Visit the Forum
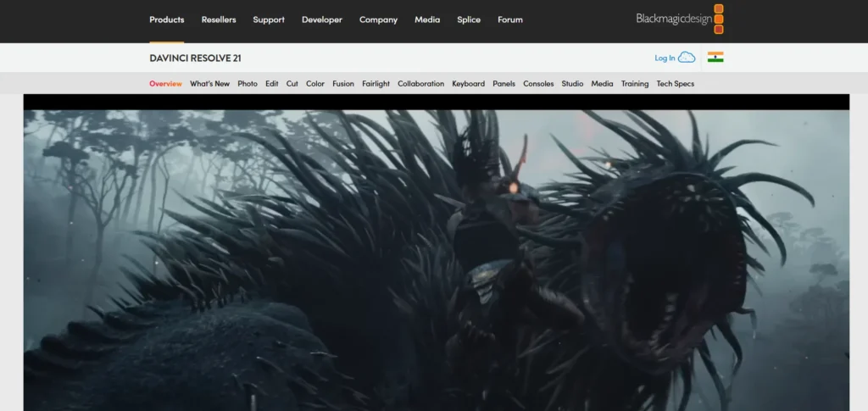Viewport: 868px width, 411px height. click(x=509, y=19)
